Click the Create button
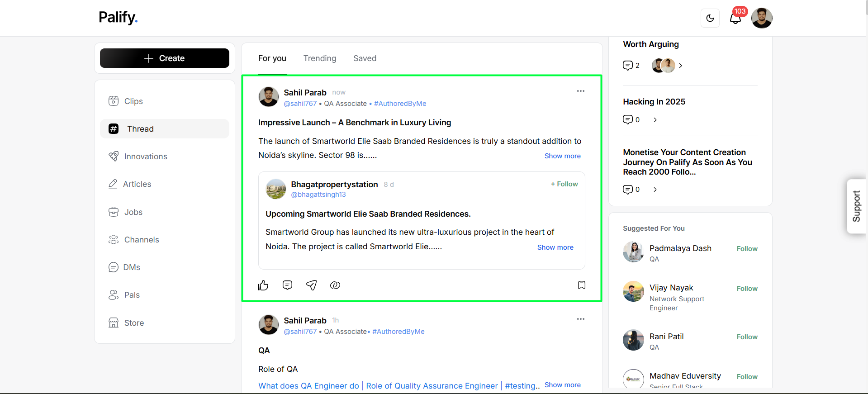Screen dimensions: 868x394 coord(165,58)
